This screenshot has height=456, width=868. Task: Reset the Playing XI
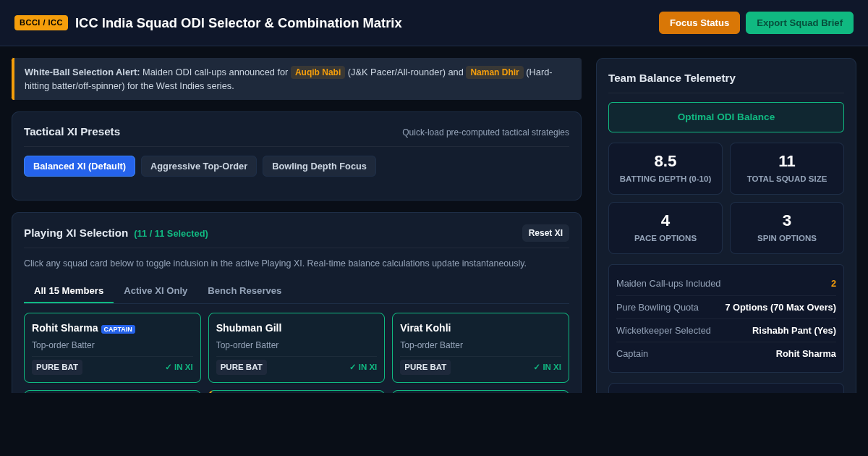[545, 233]
